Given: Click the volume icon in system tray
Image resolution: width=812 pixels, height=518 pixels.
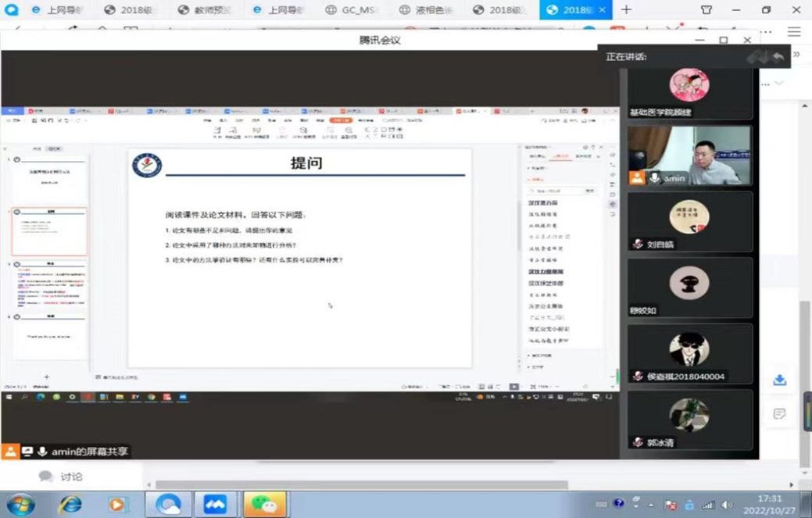Looking at the screenshot, I should point(727,505).
